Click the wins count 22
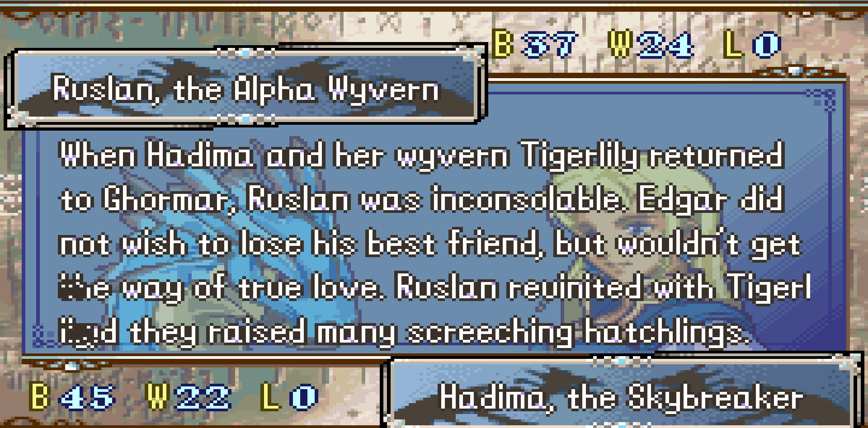 point(202,397)
